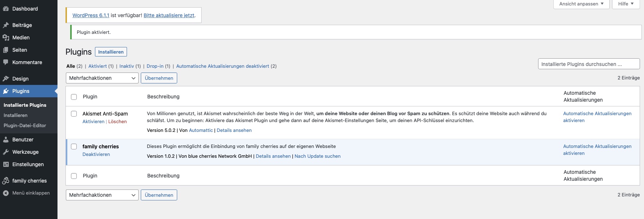Click the Seiten pages icon
Viewport: 644px width, 219px height.
(6, 50)
